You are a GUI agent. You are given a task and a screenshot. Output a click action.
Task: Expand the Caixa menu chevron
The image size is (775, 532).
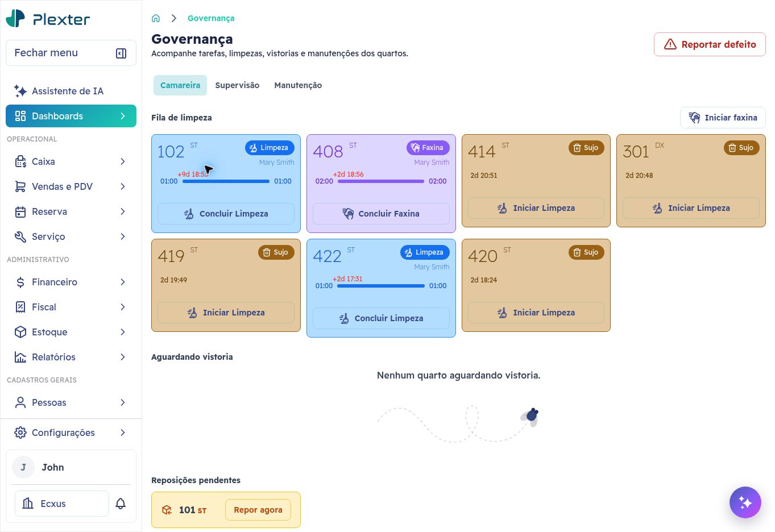click(123, 161)
